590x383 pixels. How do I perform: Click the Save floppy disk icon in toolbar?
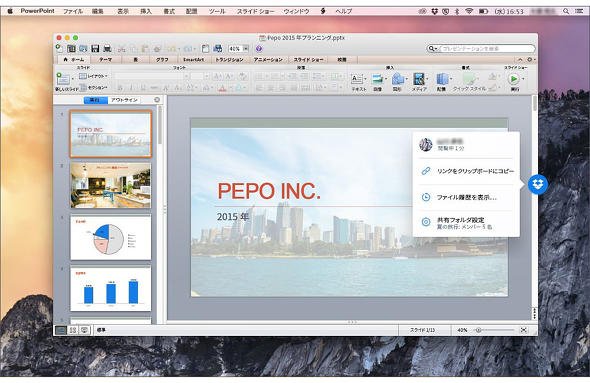(95, 49)
